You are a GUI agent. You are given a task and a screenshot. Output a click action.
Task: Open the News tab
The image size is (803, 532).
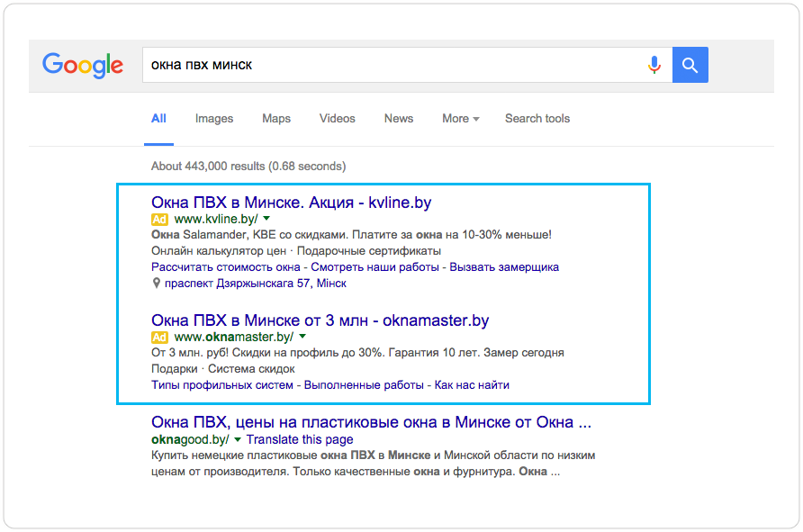pos(399,118)
